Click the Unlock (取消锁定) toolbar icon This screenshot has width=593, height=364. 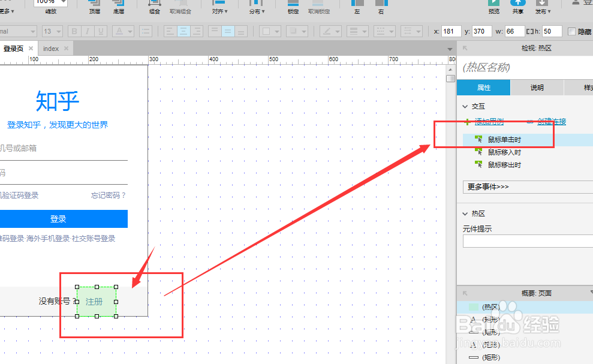click(319, 4)
